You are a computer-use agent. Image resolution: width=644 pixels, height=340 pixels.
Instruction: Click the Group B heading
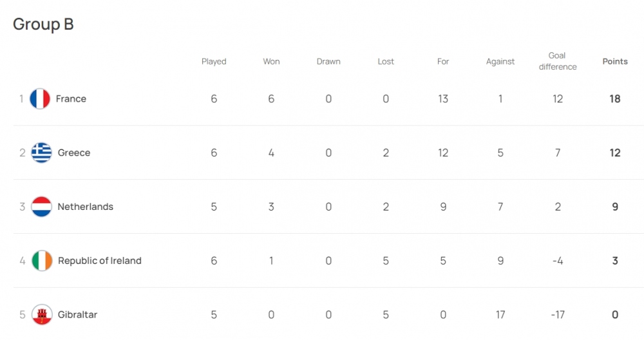click(43, 24)
